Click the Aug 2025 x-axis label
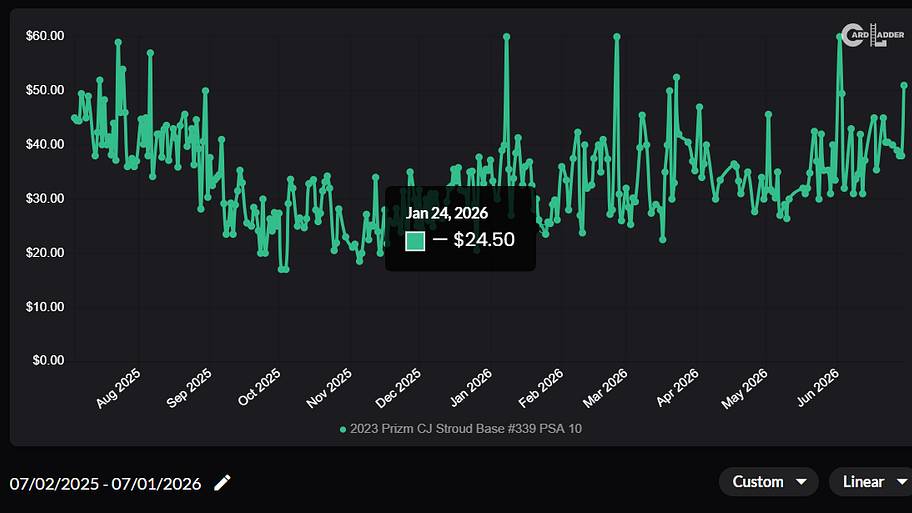This screenshot has width=912, height=513. click(x=118, y=388)
